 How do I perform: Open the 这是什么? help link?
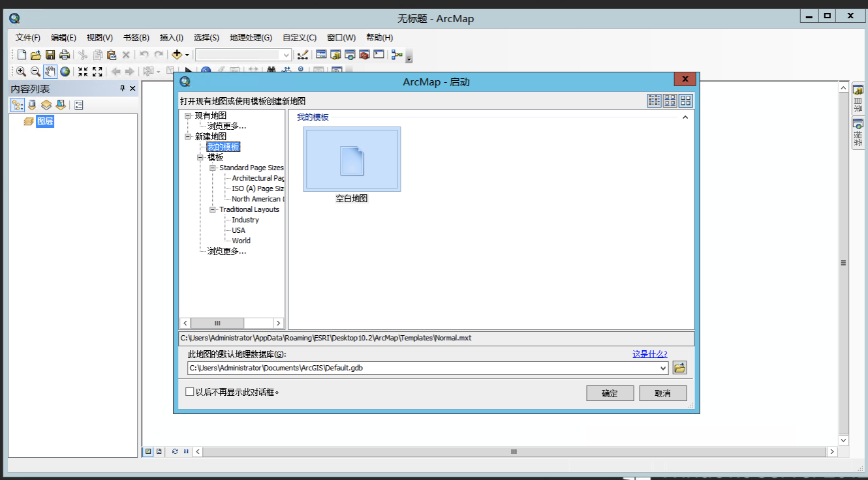pyautogui.click(x=650, y=354)
